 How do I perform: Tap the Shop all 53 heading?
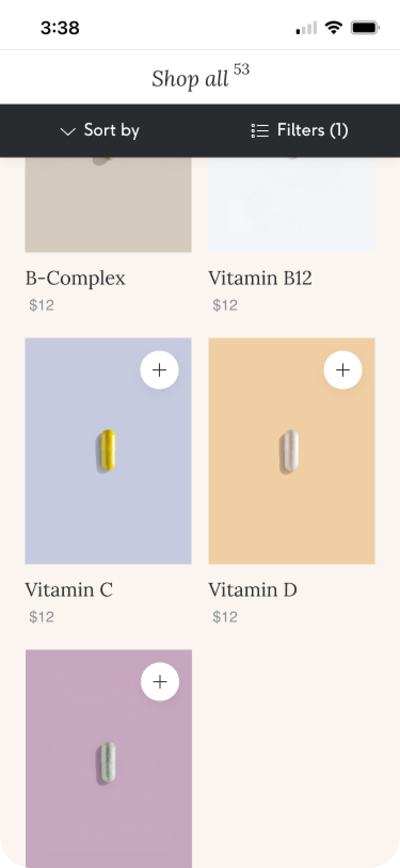(x=201, y=77)
